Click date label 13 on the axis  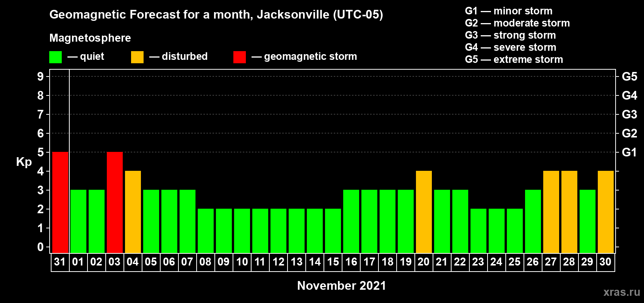pyautogui.click(x=296, y=262)
